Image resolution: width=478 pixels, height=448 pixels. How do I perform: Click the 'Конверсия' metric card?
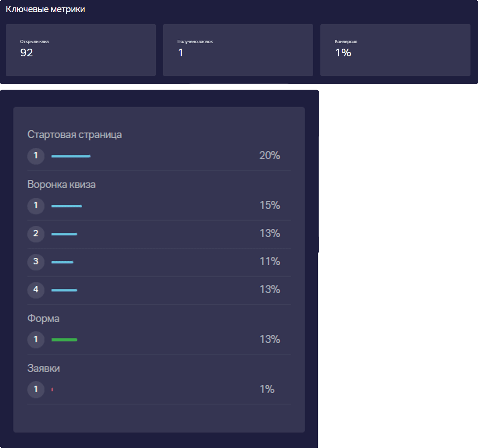[x=395, y=50]
